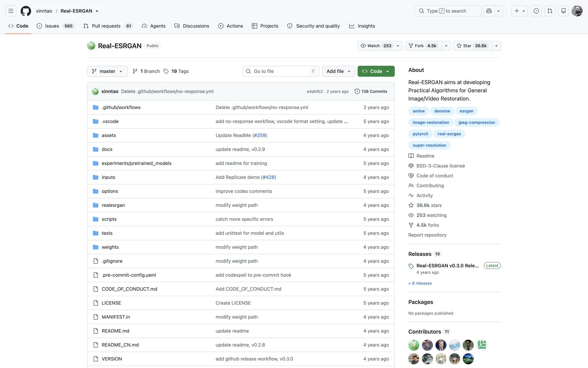Click the super-resolution topic tag
This screenshot has width=588, height=368.
click(429, 145)
